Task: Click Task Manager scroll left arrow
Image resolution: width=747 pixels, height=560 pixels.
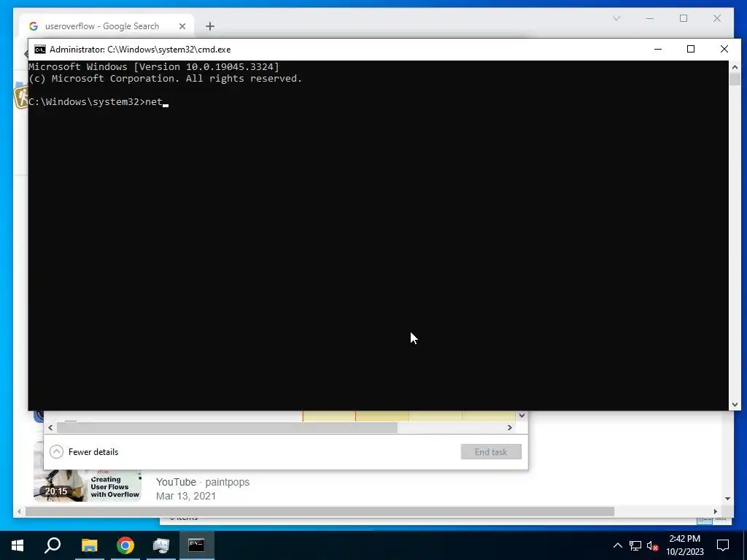Action: click(x=50, y=427)
